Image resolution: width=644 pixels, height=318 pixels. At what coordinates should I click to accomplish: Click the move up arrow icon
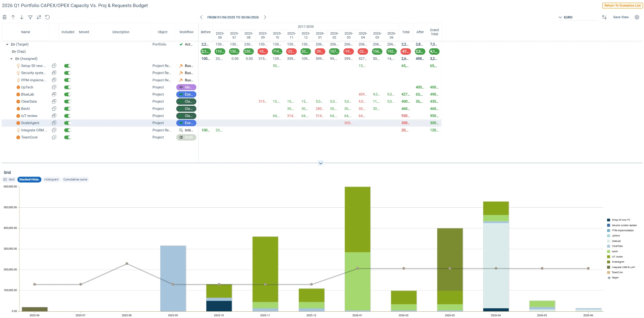point(13,17)
